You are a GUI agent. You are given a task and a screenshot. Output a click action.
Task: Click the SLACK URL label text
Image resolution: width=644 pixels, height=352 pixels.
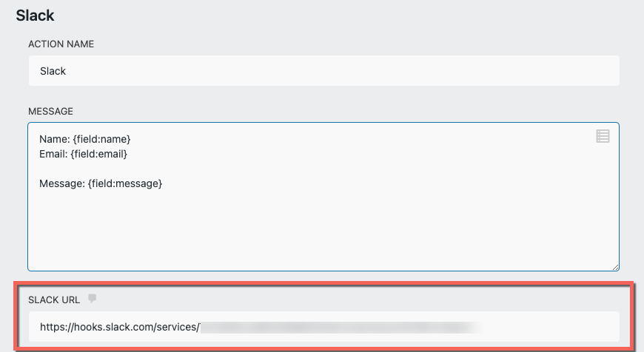54,299
